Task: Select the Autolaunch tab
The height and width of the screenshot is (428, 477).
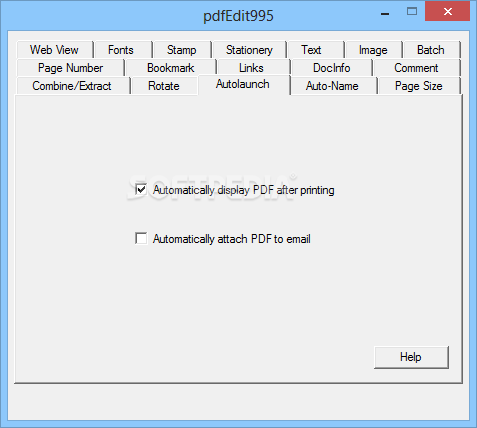Action: (244, 85)
